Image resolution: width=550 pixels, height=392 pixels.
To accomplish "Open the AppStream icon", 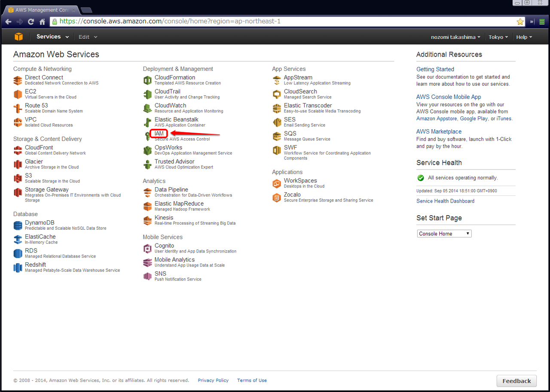I will point(277,80).
